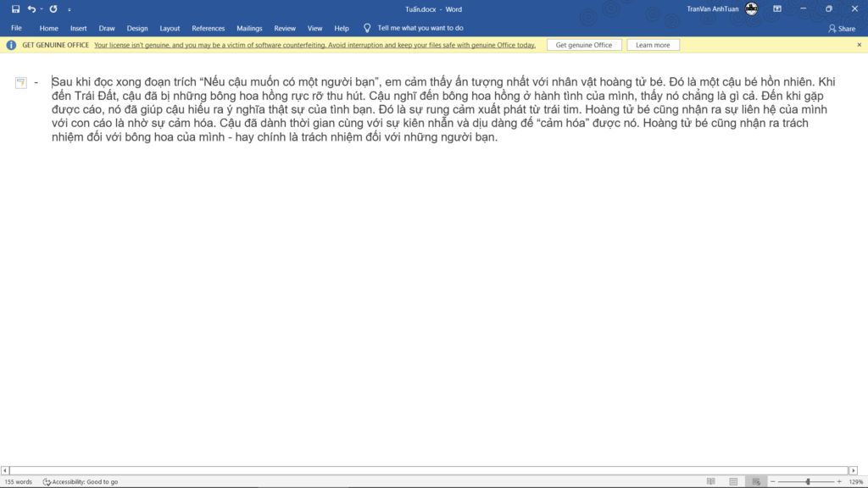
Task: Switch to the Home tab
Action: (48, 28)
